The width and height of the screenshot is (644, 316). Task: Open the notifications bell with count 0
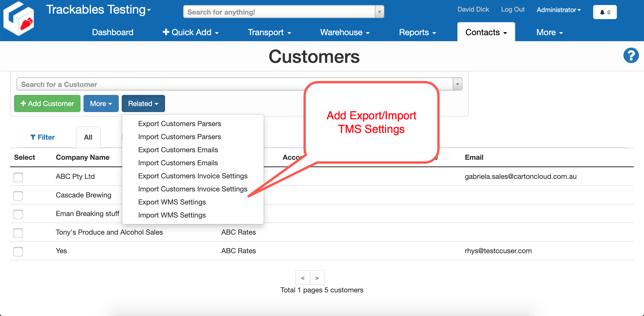[605, 12]
